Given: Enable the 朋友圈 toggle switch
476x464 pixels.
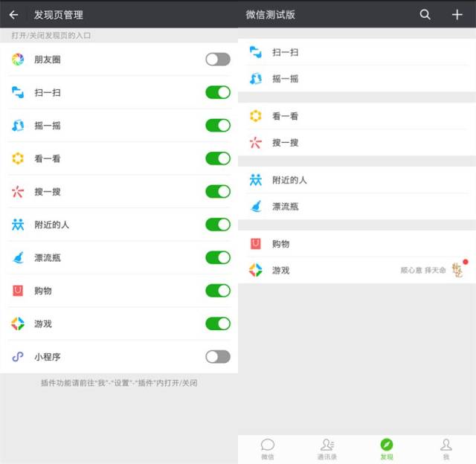Looking at the screenshot, I should coord(218,59).
